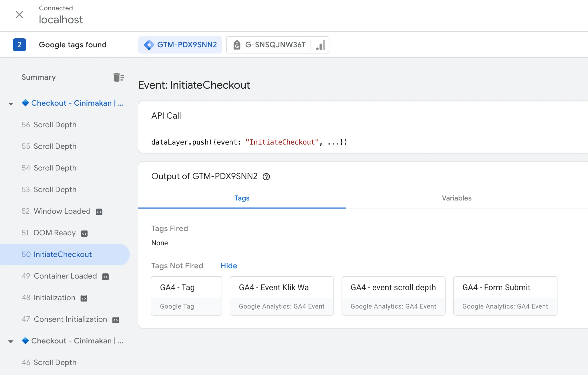Click the API Call section heading

(166, 116)
